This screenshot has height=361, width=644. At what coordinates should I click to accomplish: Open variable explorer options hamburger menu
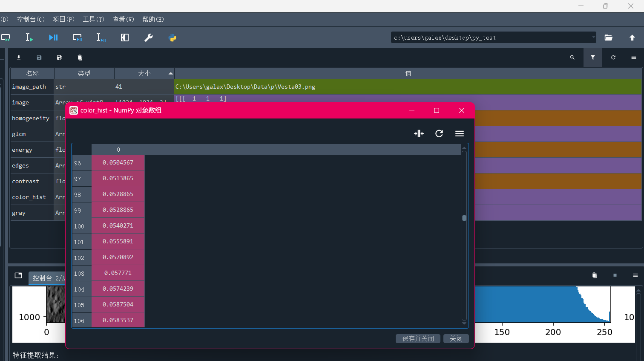(x=634, y=58)
